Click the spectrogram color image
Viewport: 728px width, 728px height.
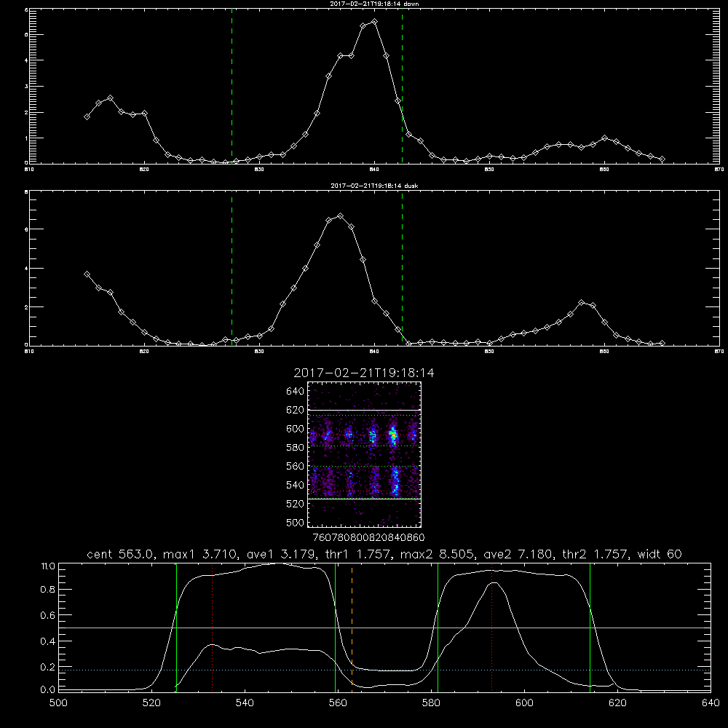[365, 454]
